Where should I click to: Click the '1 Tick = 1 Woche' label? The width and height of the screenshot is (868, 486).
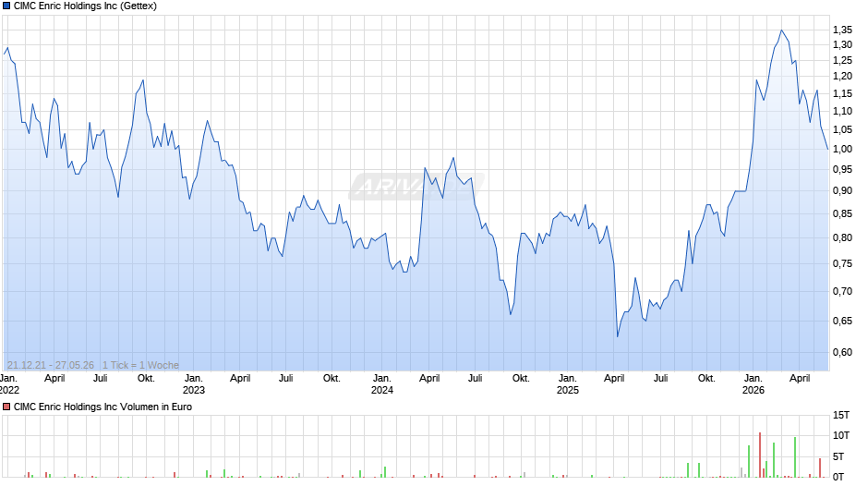140,365
